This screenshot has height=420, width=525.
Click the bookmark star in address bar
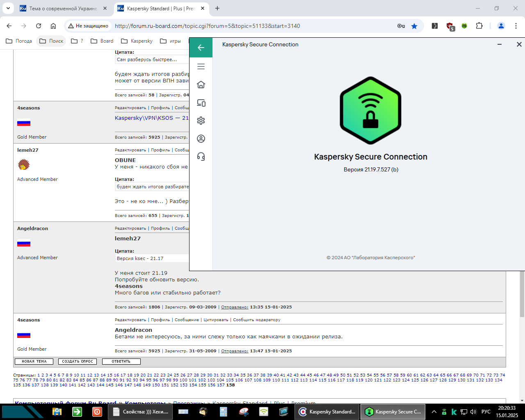click(x=414, y=26)
